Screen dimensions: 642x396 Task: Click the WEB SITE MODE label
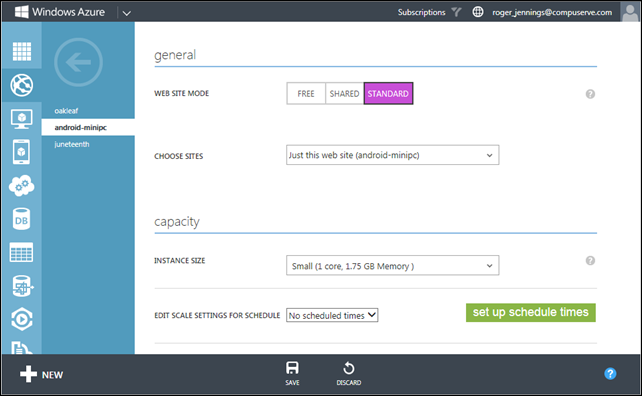(181, 93)
